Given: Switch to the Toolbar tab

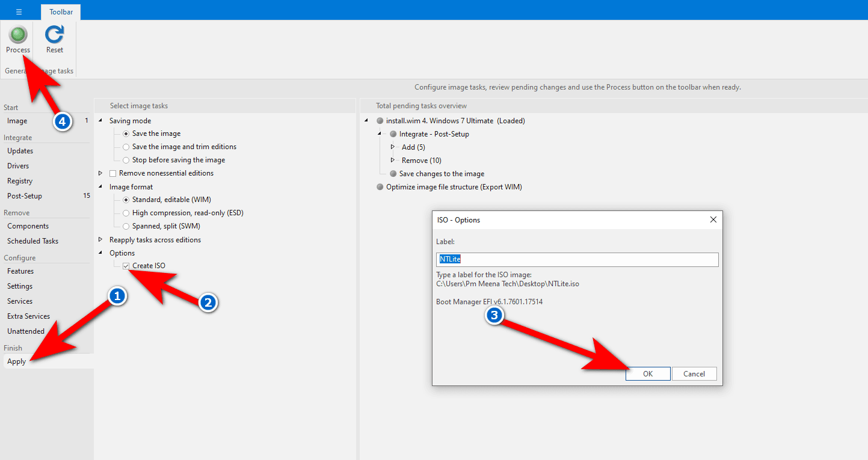Looking at the screenshot, I should tap(61, 11).
